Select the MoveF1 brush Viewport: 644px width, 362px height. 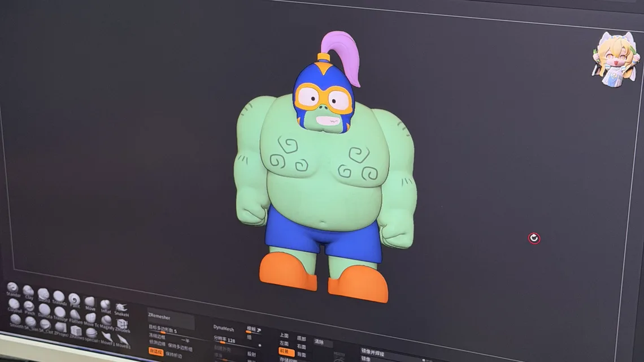coord(107,338)
